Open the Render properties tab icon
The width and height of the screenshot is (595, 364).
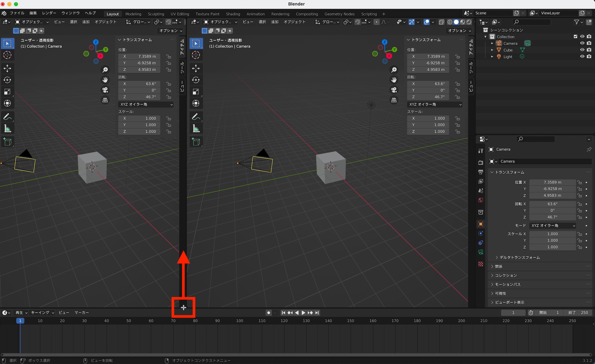480,163
